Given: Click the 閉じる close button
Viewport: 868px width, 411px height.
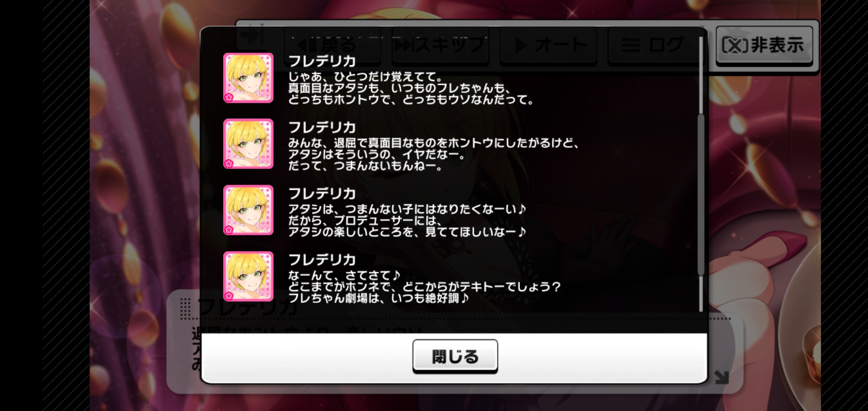Looking at the screenshot, I should tap(455, 356).
